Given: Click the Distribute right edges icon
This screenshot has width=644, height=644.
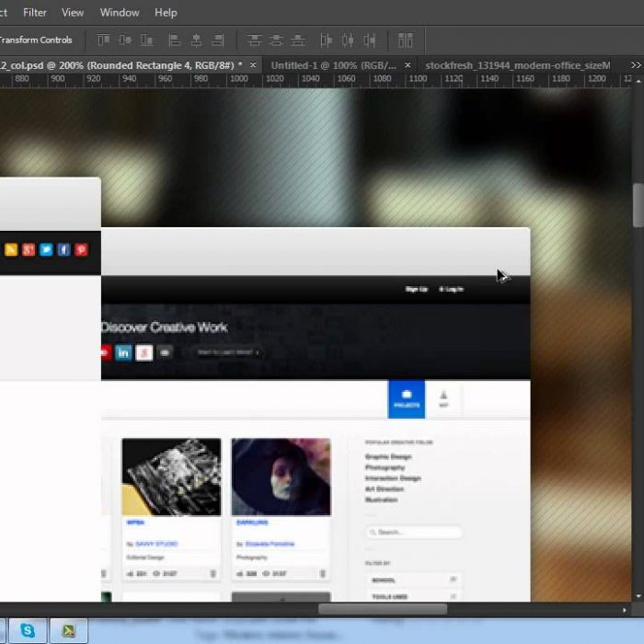Looking at the screenshot, I should coord(370,40).
